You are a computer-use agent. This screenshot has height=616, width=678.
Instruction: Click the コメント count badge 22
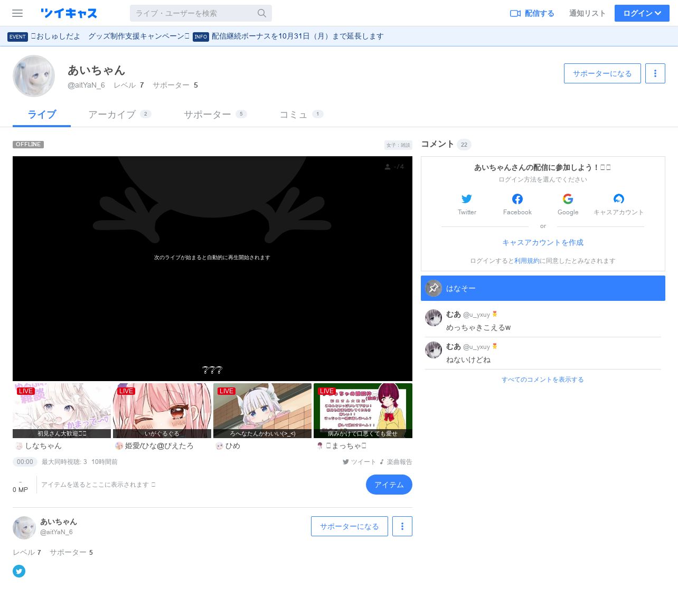pyautogui.click(x=464, y=145)
